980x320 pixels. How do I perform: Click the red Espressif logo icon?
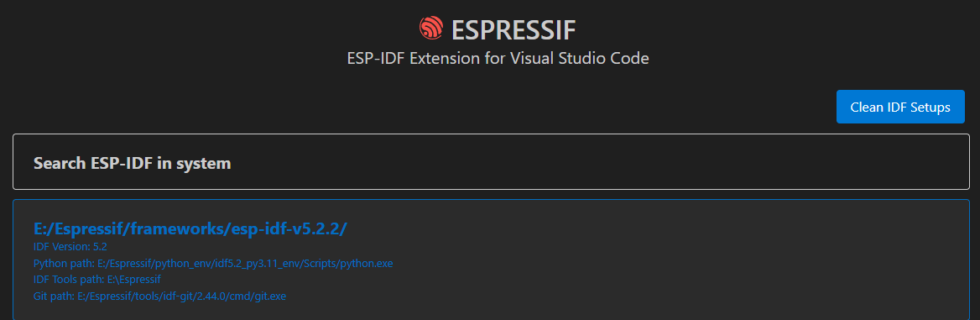[x=430, y=28]
